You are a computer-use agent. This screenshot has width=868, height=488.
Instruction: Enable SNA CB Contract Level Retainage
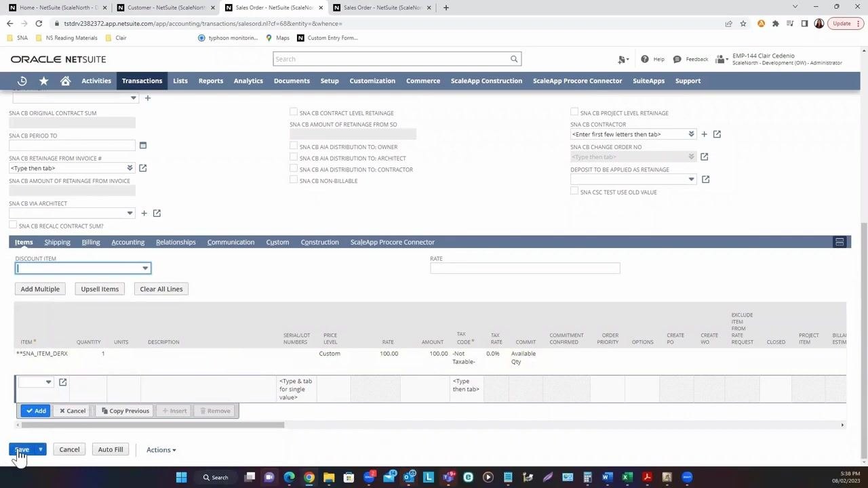(x=294, y=112)
